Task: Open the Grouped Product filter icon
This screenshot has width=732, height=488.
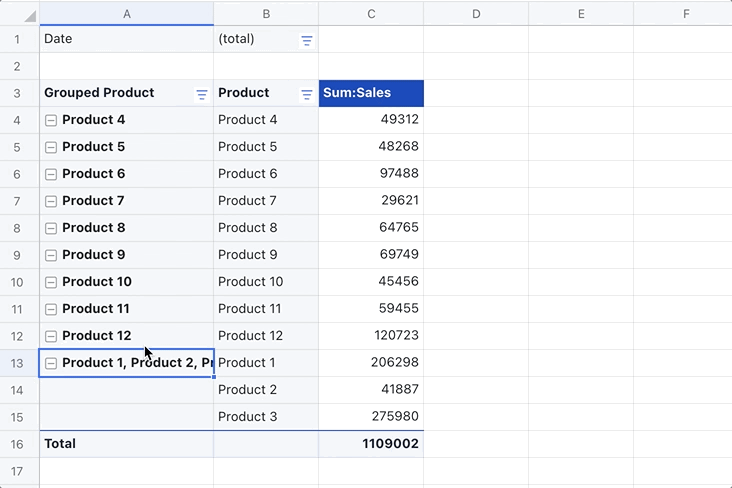Action: (x=202, y=94)
